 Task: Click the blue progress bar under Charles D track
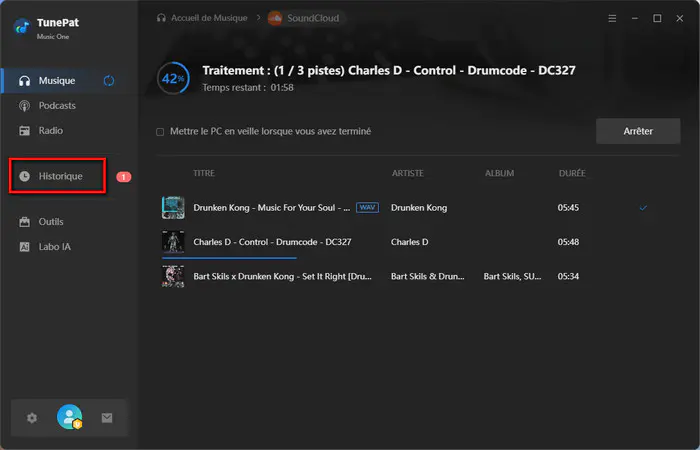coord(229,258)
